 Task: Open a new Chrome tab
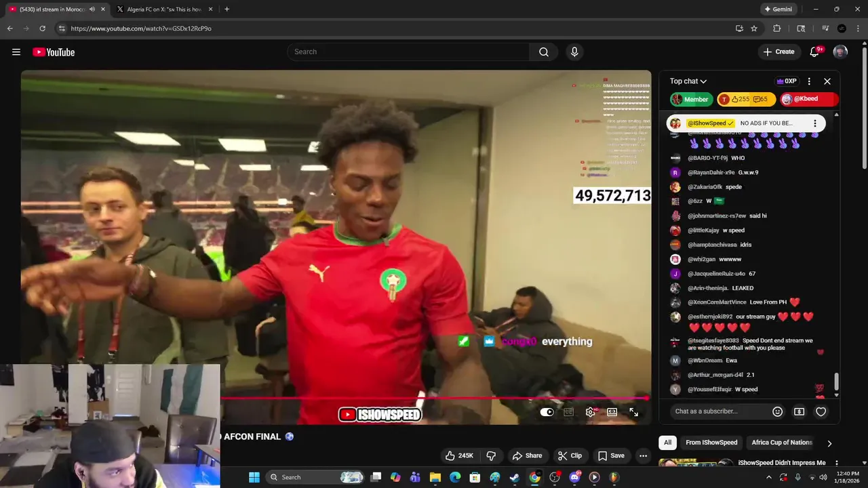(226, 9)
